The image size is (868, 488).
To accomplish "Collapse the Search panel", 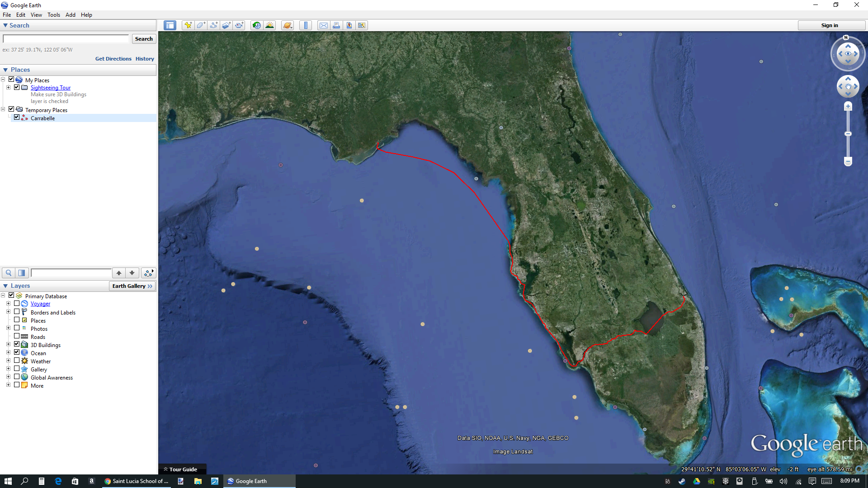I will pyautogui.click(x=5, y=25).
